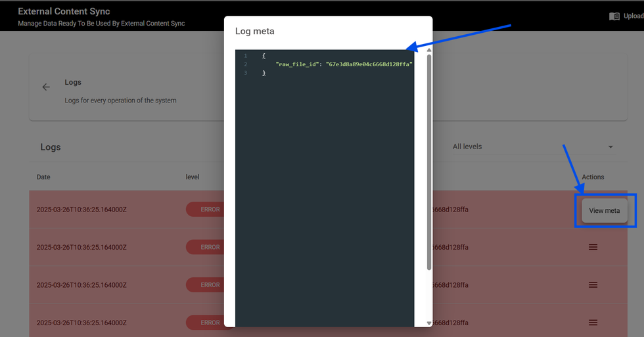Open the actions menu icon in third log row
Image resolution: width=644 pixels, height=337 pixels.
pyautogui.click(x=593, y=285)
